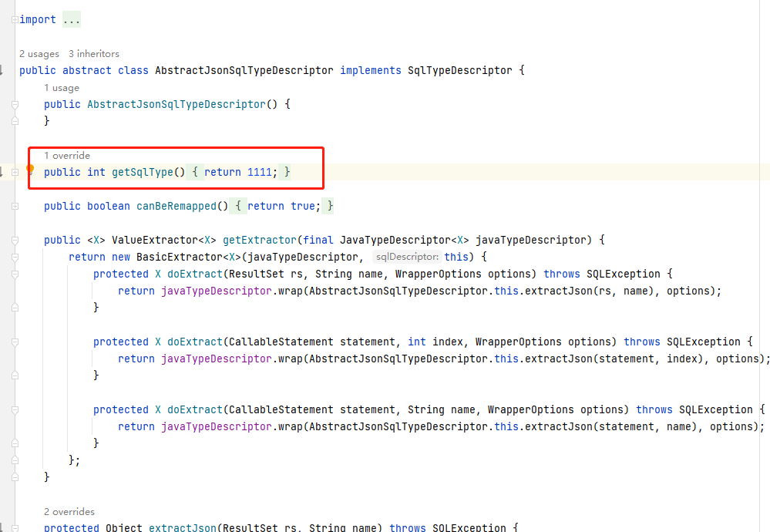Collapse the AbstractJsonSqlTypeDescriptor() constructor fold
Viewport: 770px width, 532px height.
coord(15,105)
